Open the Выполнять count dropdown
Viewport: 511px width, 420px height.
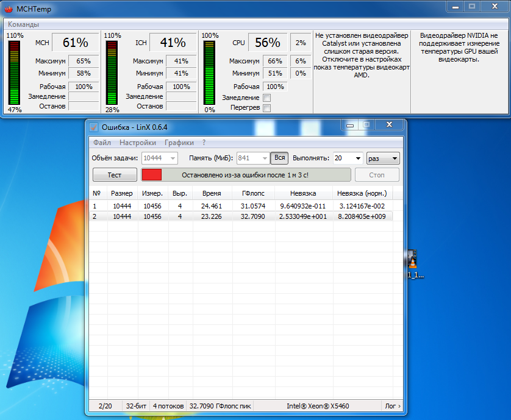[358, 158]
